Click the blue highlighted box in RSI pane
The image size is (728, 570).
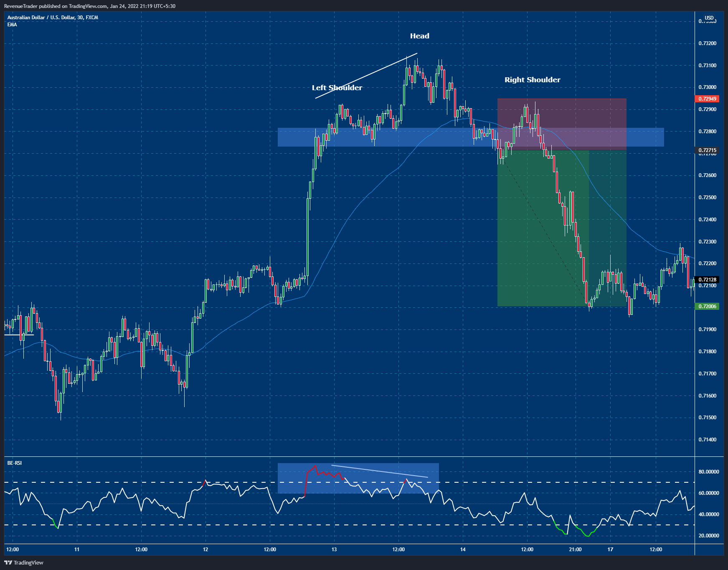coord(358,478)
